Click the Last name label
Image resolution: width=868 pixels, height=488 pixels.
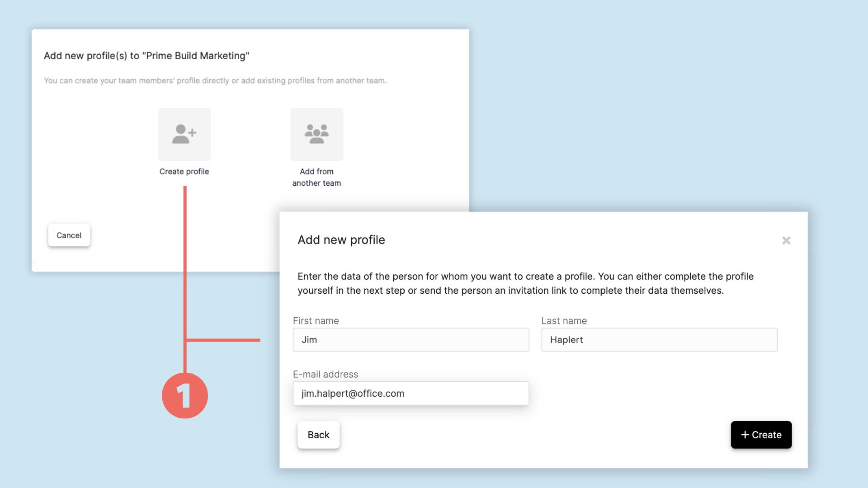pos(564,321)
